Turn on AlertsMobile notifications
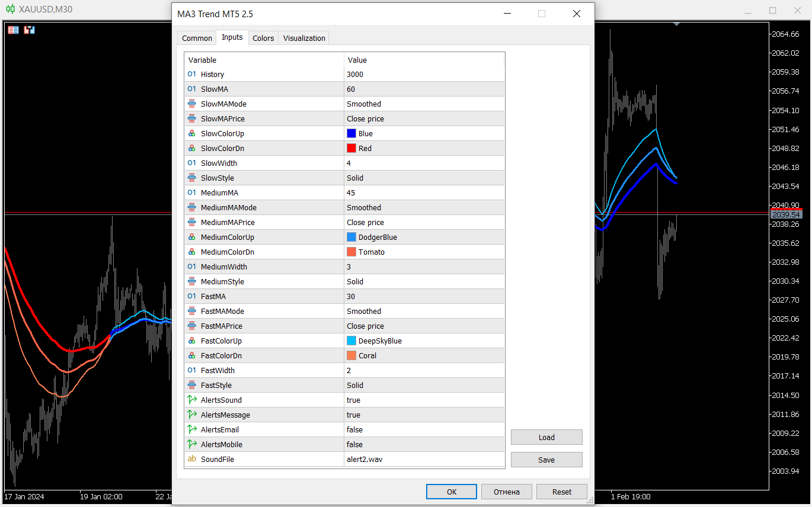The width and height of the screenshot is (812, 507). tap(385, 444)
